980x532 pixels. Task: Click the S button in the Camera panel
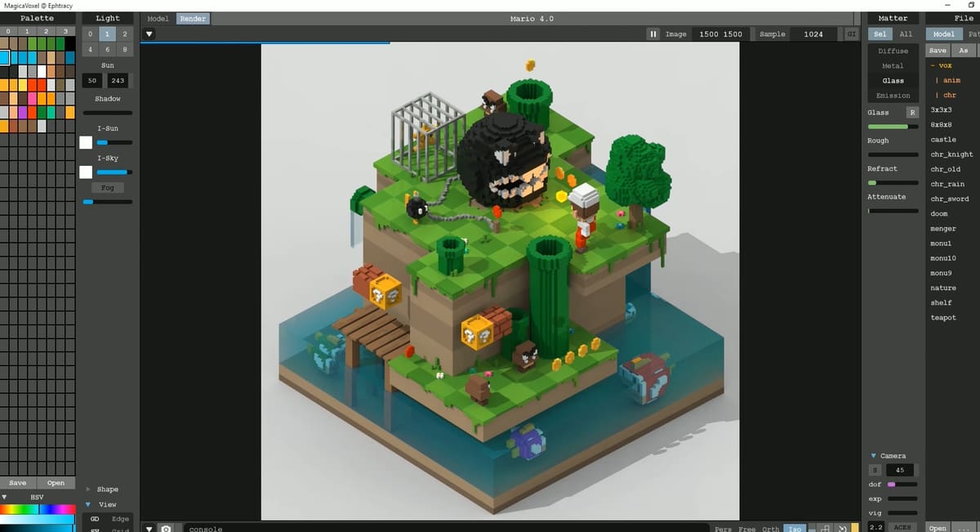tap(875, 470)
